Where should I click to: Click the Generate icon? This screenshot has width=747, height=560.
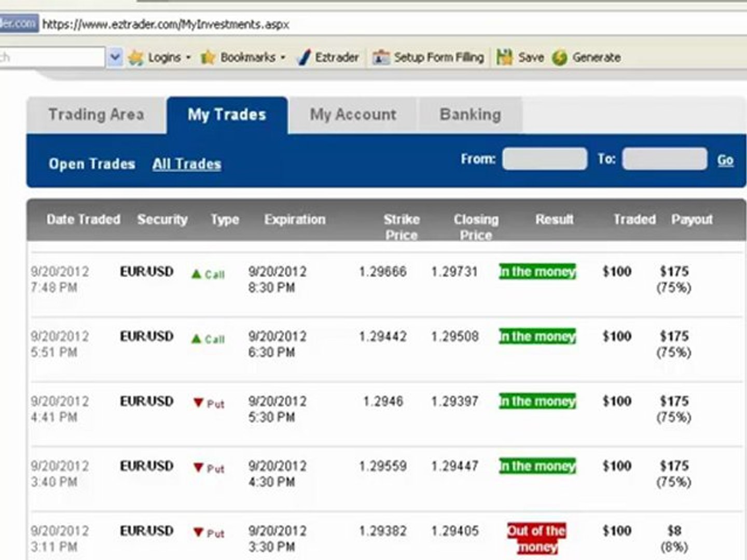click(560, 58)
